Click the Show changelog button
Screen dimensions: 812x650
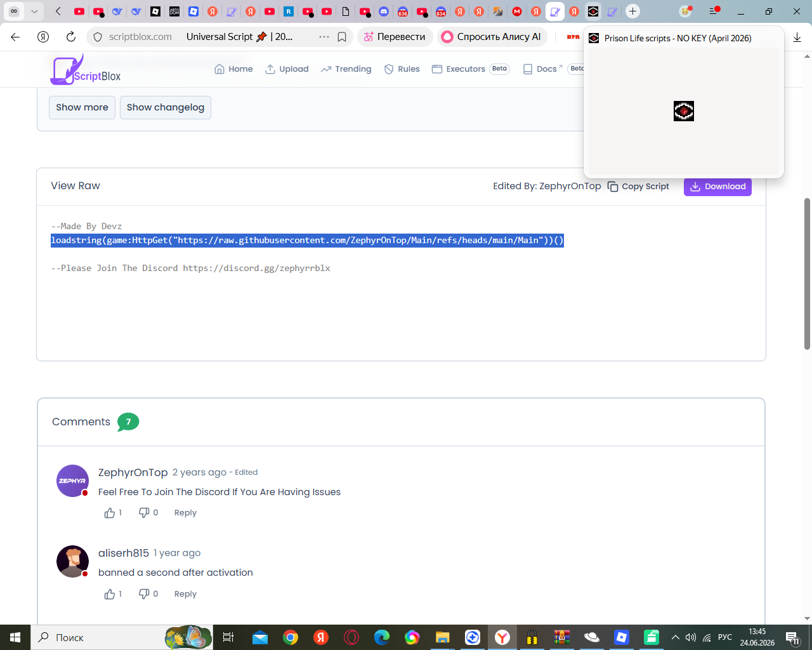point(166,107)
